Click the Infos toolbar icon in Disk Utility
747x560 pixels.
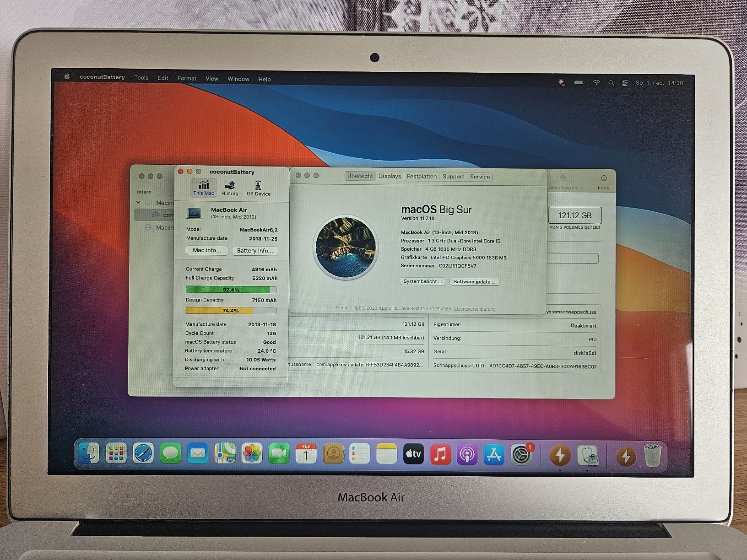click(603, 182)
